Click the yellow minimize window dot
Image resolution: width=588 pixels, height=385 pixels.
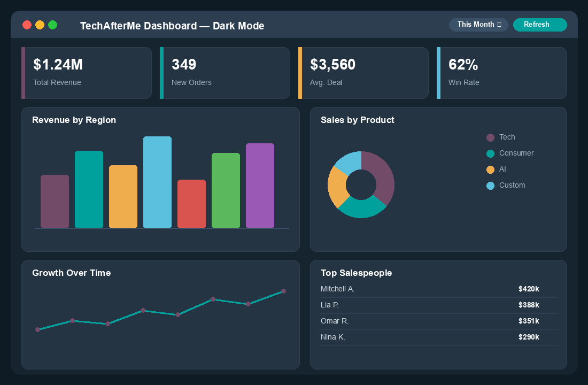click(40, 25)
